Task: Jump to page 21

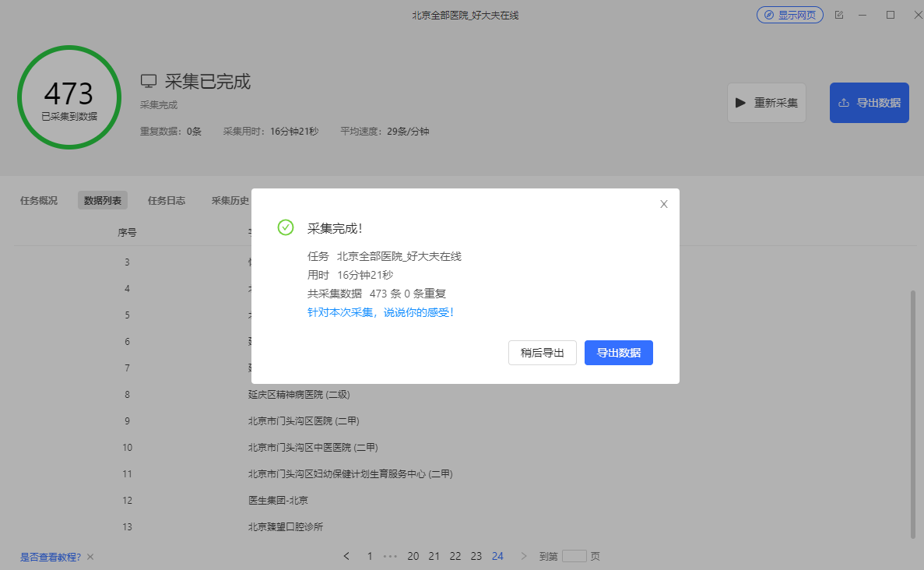Action: (x=434, y=556)
